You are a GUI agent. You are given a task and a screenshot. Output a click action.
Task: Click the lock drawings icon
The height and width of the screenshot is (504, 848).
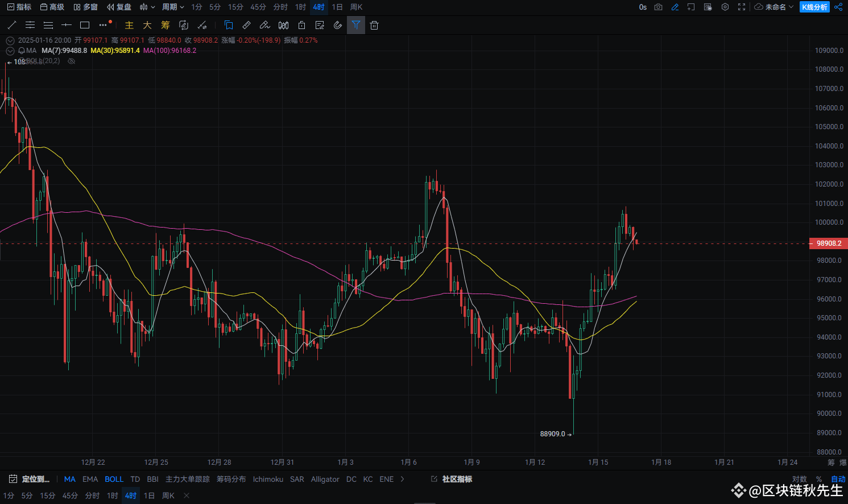[x=301, y=25]
